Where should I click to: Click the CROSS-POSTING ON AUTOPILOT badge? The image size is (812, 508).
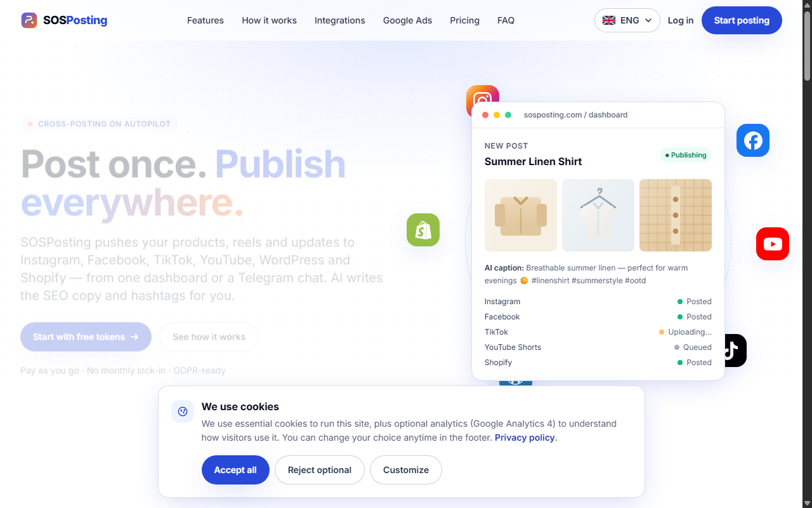(99, 124)
